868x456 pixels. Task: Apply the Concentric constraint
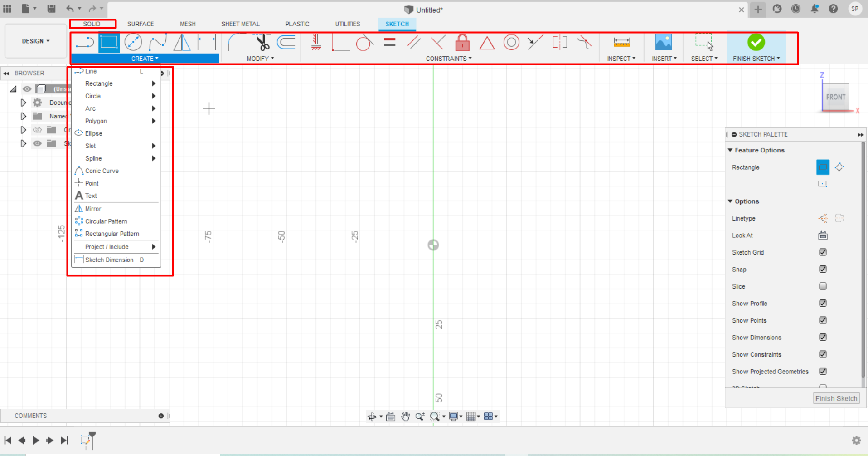click(511, 43)
